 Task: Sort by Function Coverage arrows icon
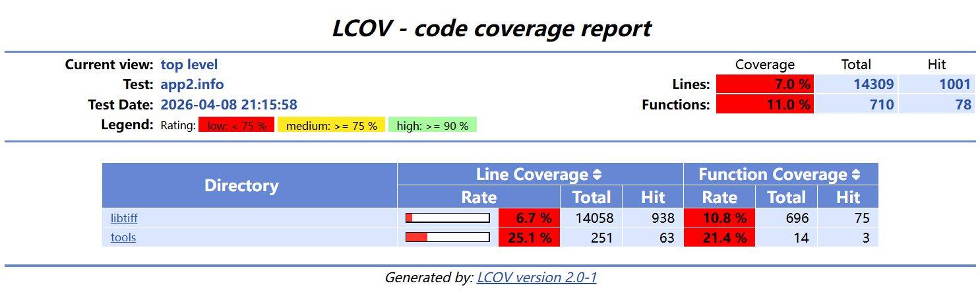pos(856,175)
